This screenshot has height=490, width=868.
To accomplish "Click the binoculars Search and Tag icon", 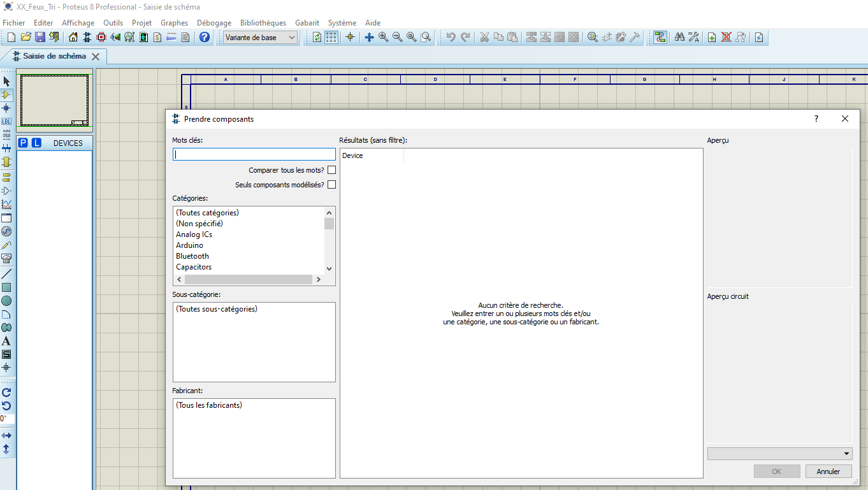I will [679, 38].
